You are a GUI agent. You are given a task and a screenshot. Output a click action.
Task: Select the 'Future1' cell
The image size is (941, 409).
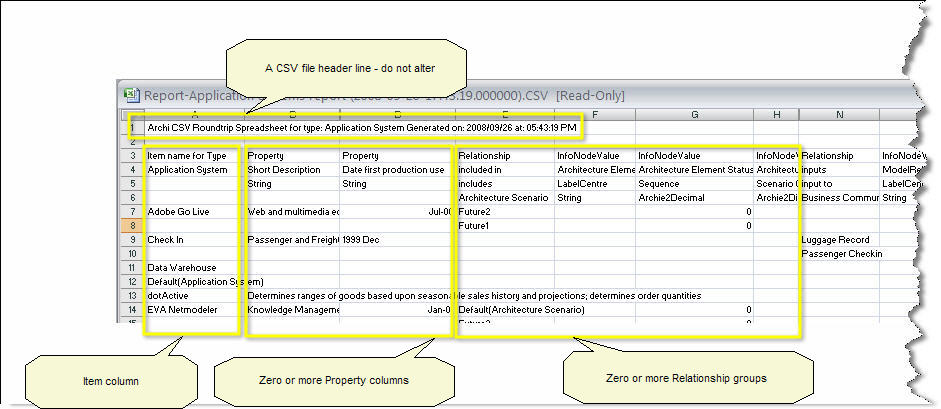(475, 226)
